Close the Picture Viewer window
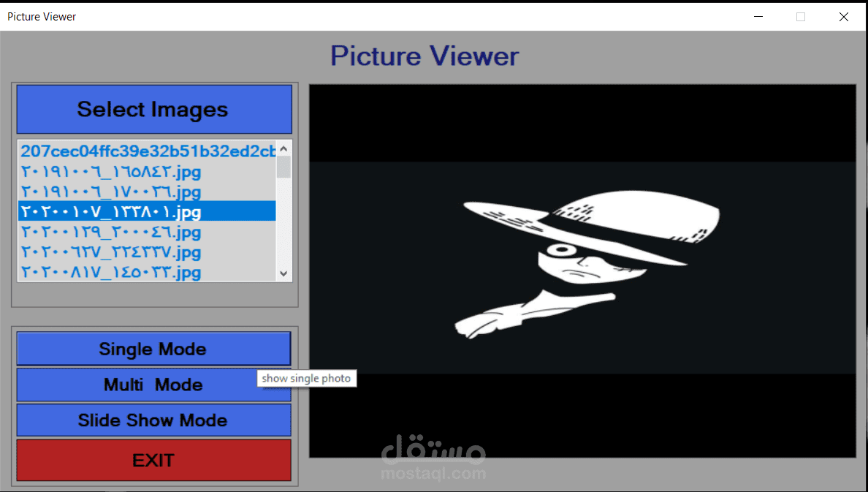Viewport: 868px width, 492px height. [x=844, y=17]
